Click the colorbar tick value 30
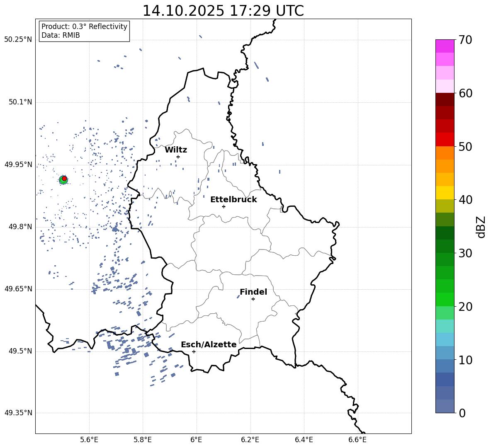Screen dimensions: 491x448 [x=465, y=253]
